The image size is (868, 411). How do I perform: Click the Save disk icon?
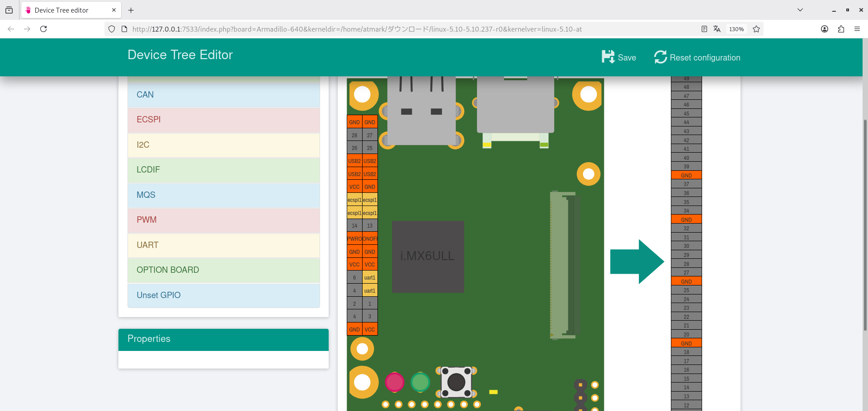tap(608, 57)
